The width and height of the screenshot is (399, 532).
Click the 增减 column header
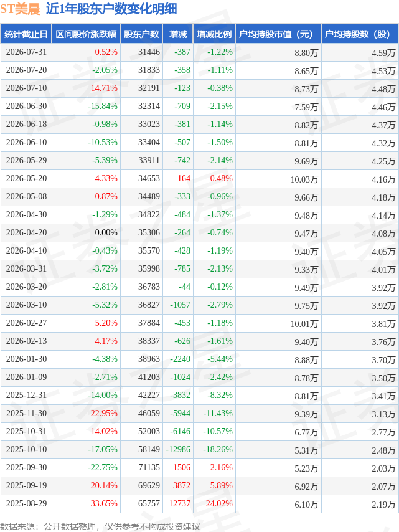pyautogui.click(x=178, y=34)
